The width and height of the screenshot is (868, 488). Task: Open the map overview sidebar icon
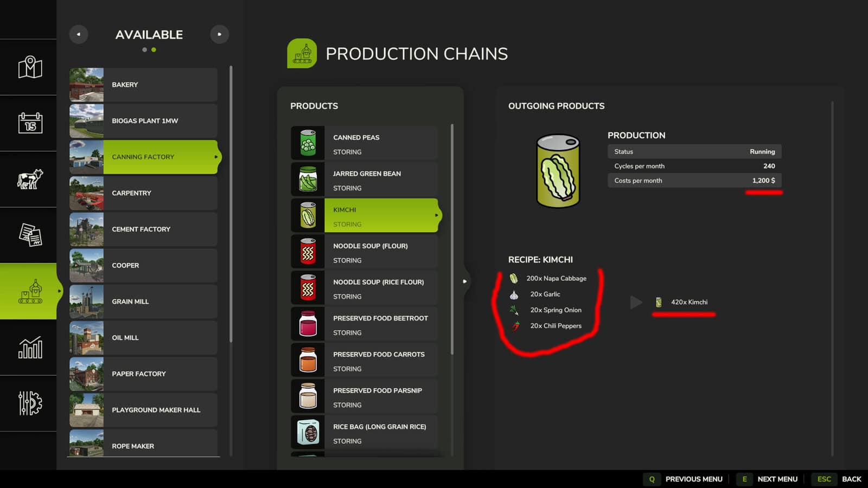pyautogui.click(x=30, y=67)
